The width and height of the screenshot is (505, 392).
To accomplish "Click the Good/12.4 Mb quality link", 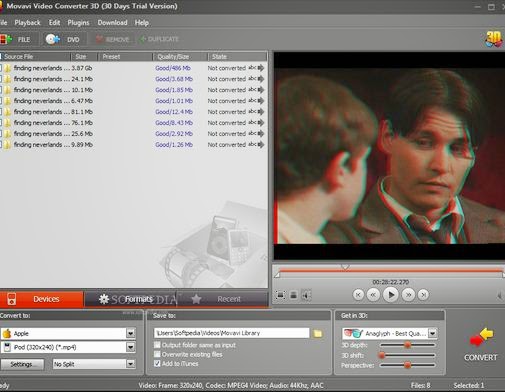I will (174, 112).
